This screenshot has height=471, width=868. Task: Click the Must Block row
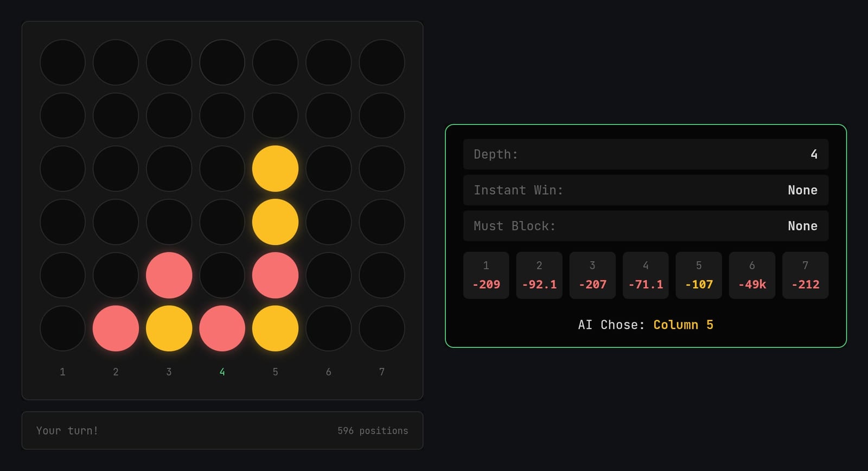click(x=646, y=226)
